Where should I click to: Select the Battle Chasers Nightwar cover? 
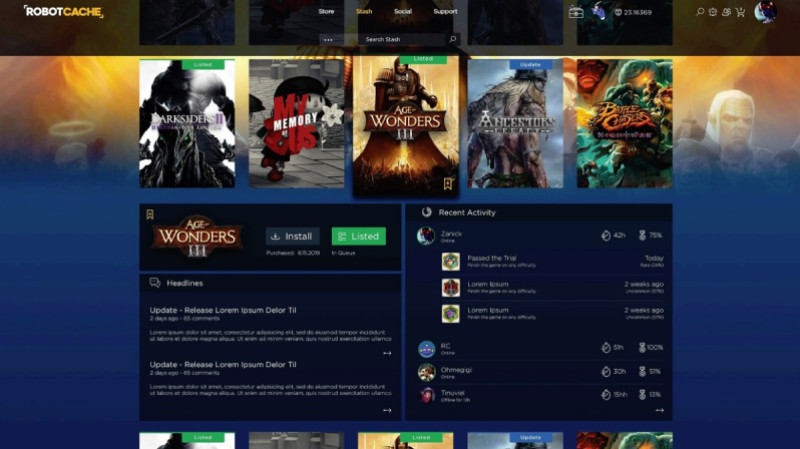624,123
